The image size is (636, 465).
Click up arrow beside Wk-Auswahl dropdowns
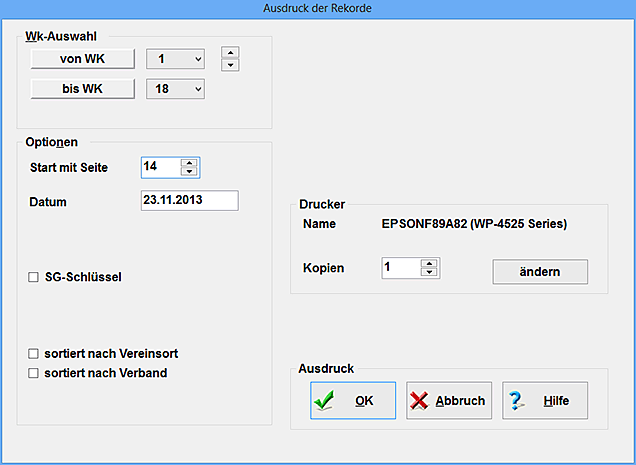click(x=230, y=52)
